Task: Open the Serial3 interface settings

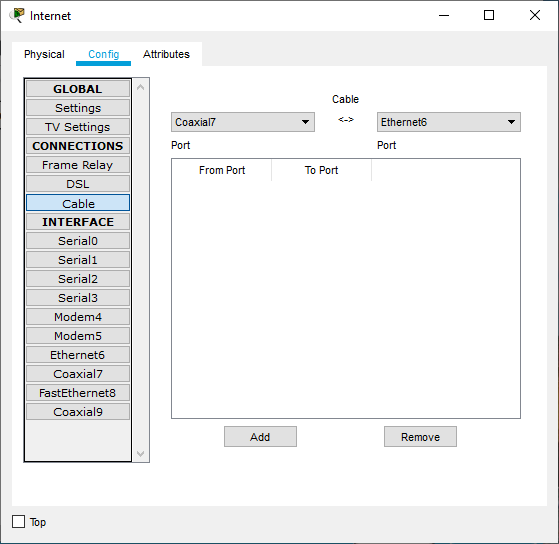Action: [x=78, y=298]
